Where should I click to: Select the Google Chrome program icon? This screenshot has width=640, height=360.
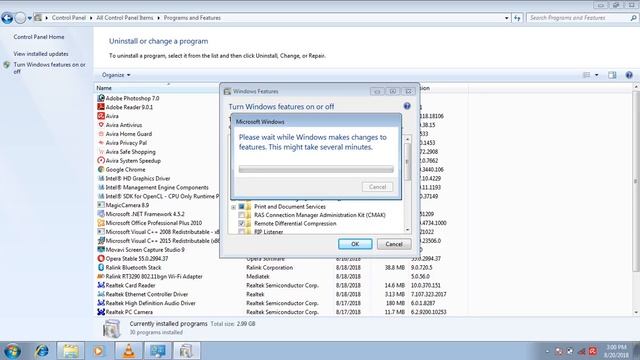(x=101, y=169)
